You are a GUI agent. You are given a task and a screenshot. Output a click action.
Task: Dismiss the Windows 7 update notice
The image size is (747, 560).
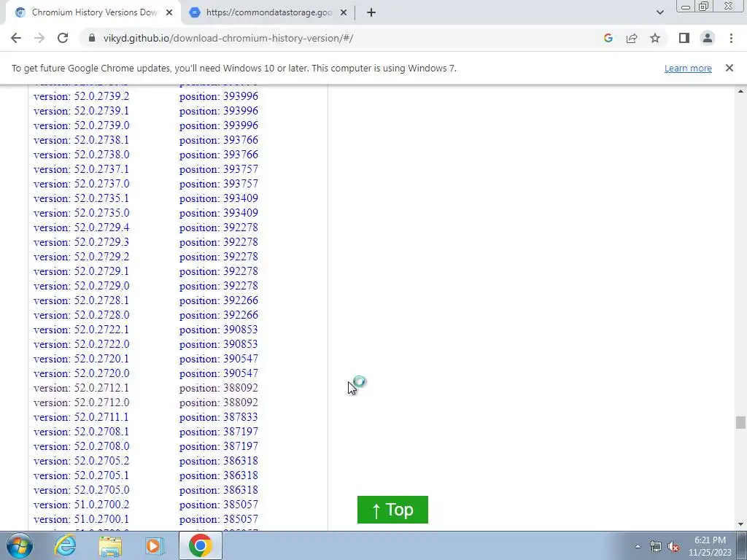(x=729, y=68)
